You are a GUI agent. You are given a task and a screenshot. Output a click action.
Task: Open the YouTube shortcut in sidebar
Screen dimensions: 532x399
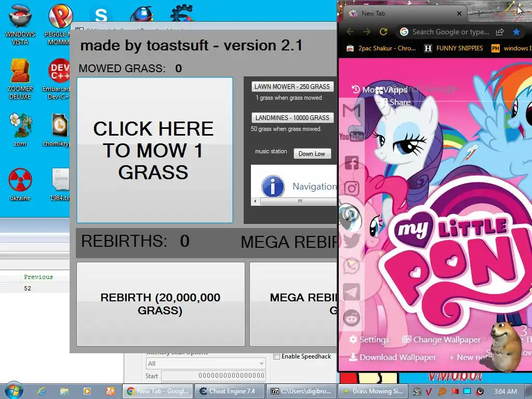tap(352, 137)
